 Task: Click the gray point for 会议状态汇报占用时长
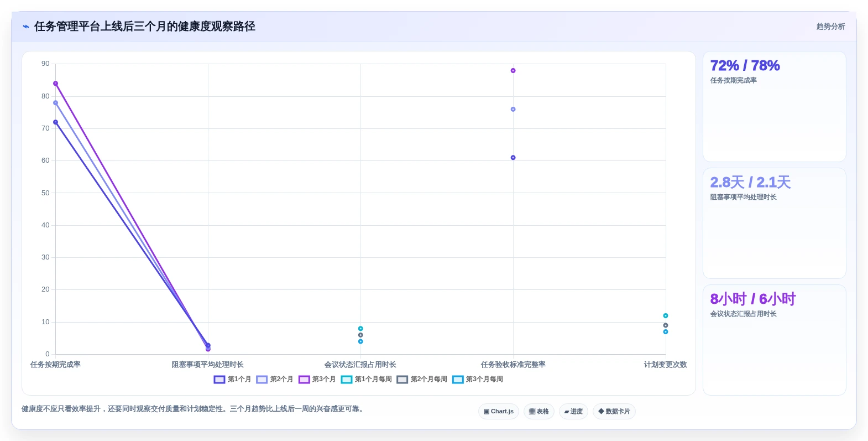360,335
